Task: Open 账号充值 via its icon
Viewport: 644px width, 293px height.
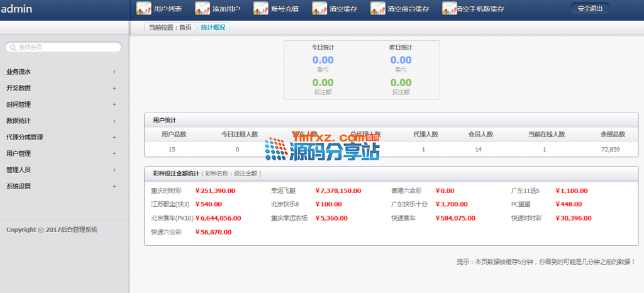Action: point(261,8)
